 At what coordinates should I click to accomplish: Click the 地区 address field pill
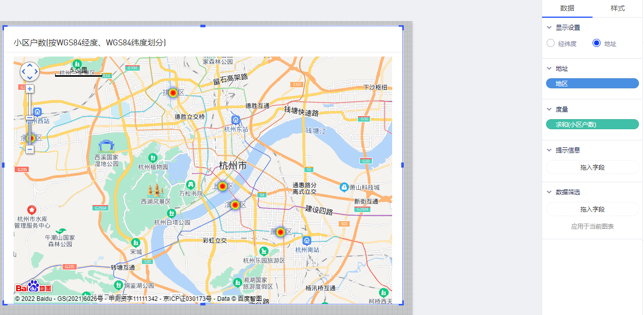[x=592, y=84]
